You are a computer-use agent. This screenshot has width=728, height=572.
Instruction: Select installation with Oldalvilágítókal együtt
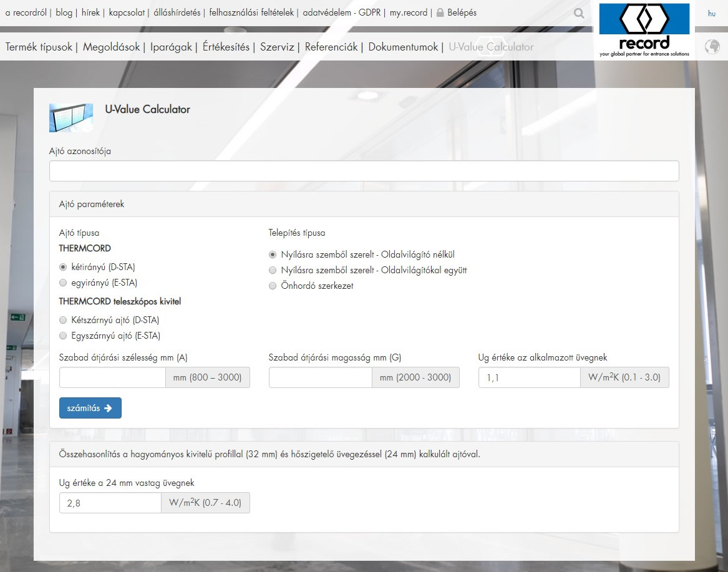273,270
